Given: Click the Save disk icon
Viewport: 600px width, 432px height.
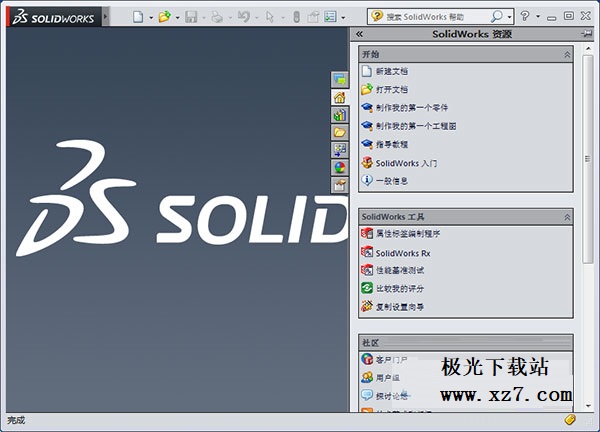Looking at the screenshot, I should pyautogui.click(x=191, y=17).
